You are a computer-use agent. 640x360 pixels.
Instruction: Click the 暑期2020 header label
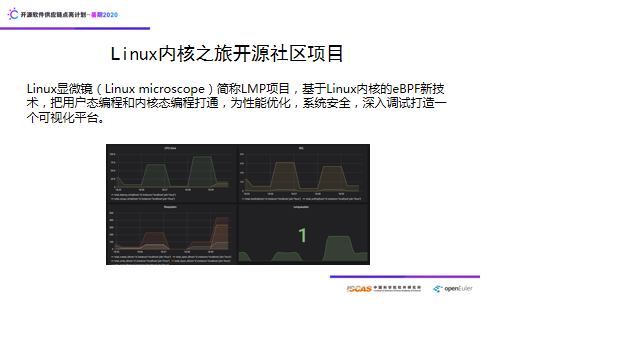104,15
